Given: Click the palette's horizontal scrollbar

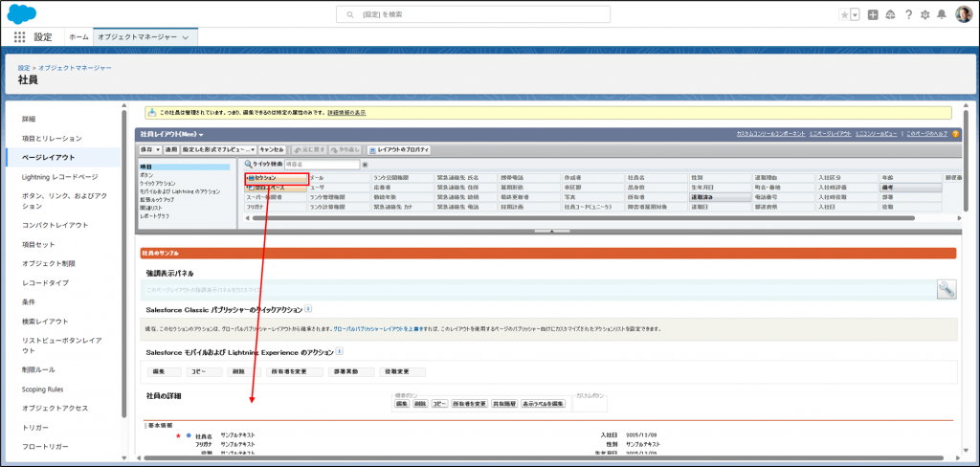Looking at the screenshot, I should (574, 218).
